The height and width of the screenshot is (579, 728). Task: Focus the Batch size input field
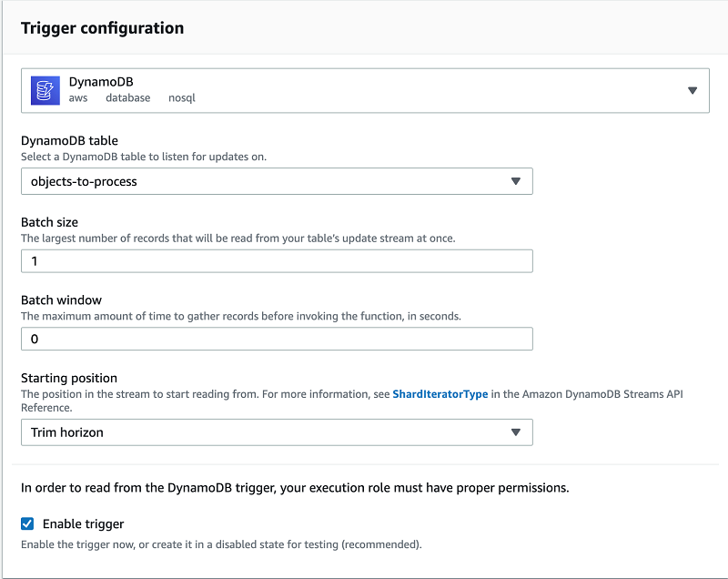click(277, 260)
